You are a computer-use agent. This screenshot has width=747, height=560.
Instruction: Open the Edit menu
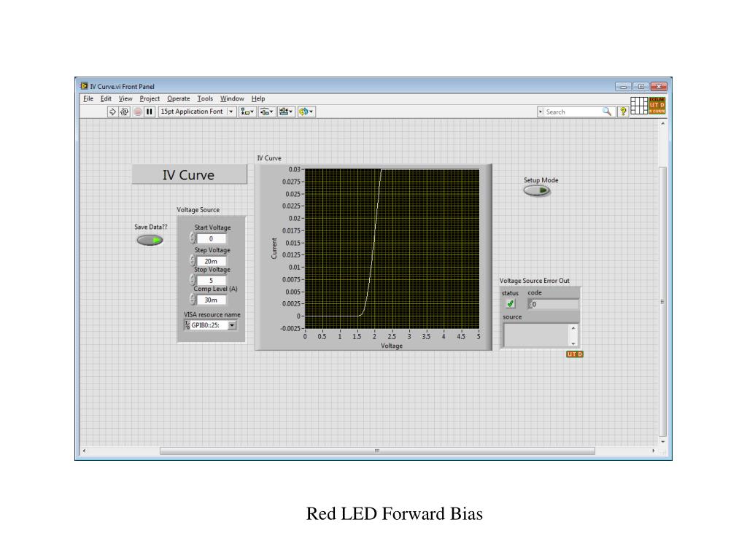(x=106, y=98)
